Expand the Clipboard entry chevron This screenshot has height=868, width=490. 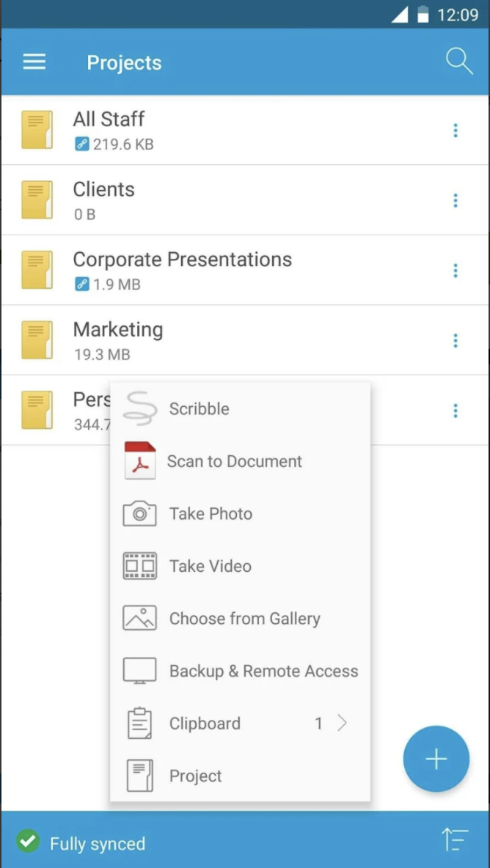(x=343, y=722)
